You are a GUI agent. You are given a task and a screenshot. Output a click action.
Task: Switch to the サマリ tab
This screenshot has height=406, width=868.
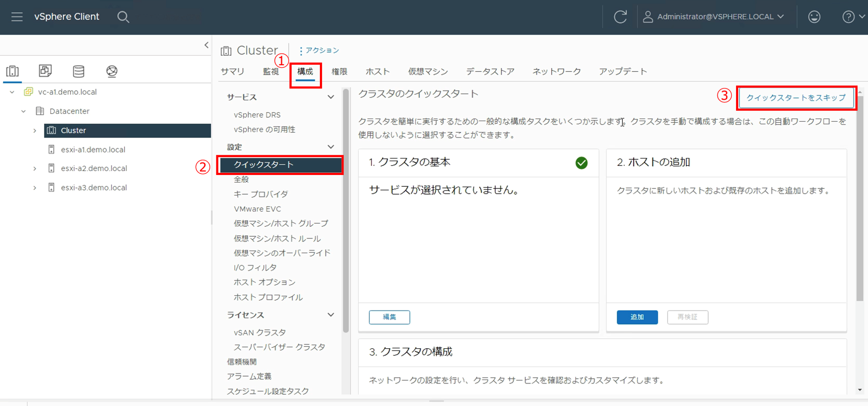pyautogui.click(x=233, y=71)
